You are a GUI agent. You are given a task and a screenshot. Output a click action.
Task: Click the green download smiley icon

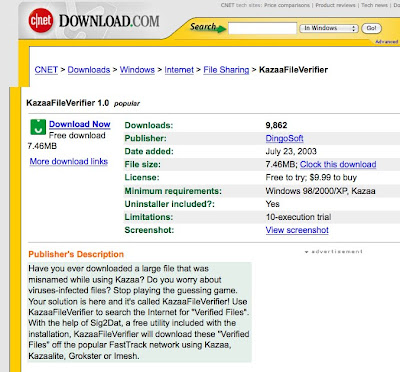point(38,127)
